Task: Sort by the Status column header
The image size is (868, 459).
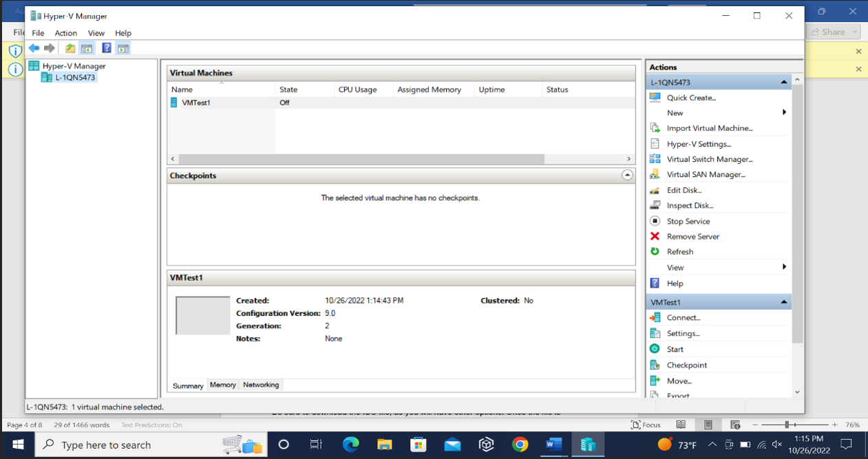Action: point(588,89)
